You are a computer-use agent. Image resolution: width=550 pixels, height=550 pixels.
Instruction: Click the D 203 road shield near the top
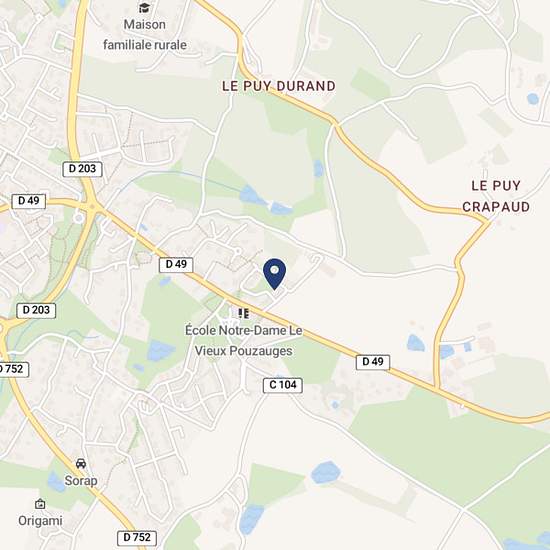click(82, 169)
